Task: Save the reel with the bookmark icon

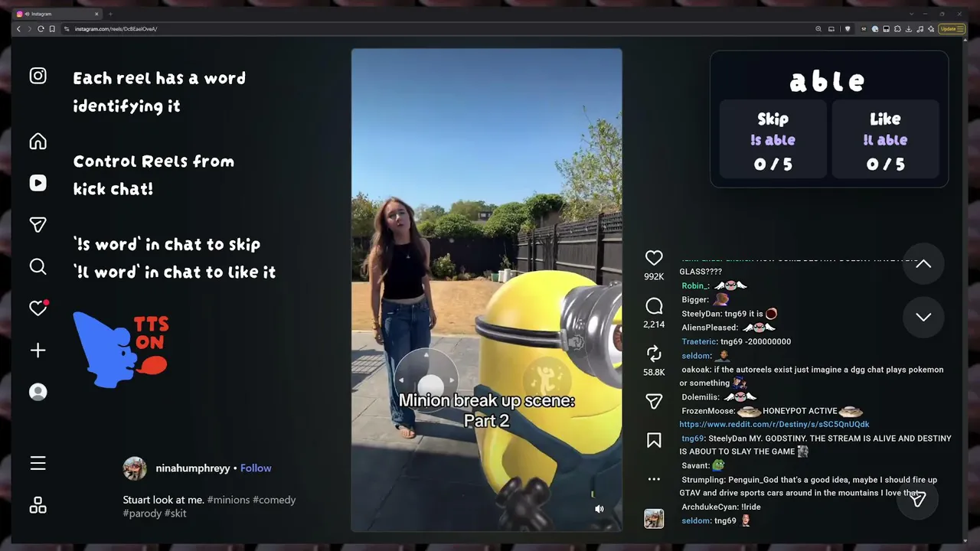Action: (x=654, y=440)
